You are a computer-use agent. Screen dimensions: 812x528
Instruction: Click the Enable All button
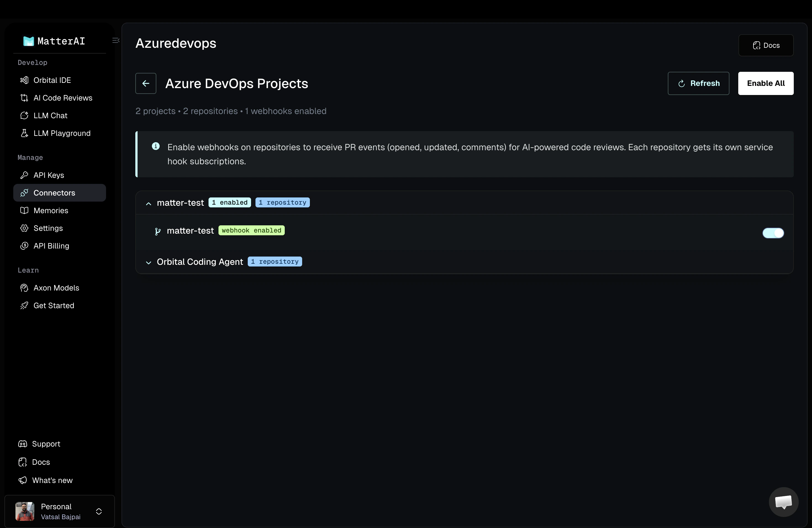(x=765, y=83)
